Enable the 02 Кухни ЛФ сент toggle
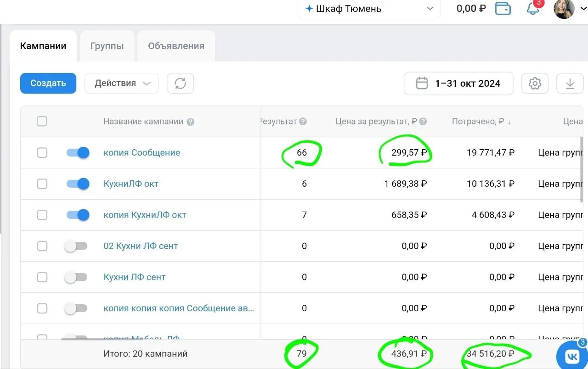Viewport: 588px width, 369px height. coord(76,246)
